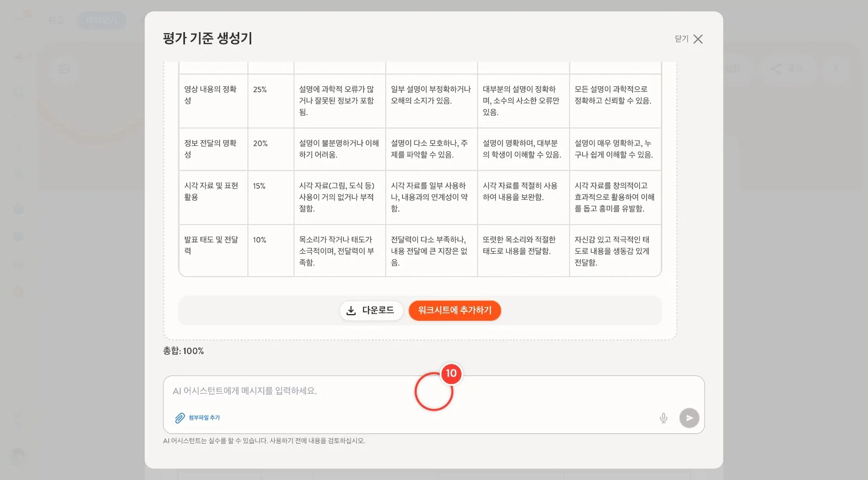Select the 영상 내용의 정확성 criterion cell
The height and width of the screenshot is (480, 868).
click(x=213, y=101)
